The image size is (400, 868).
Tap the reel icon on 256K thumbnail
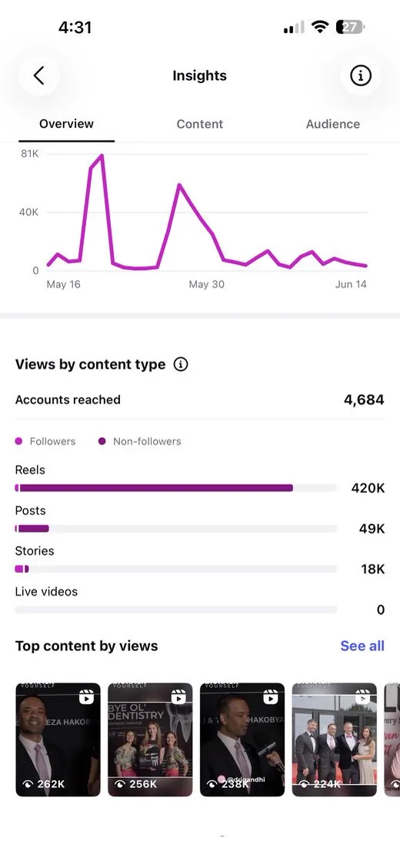(178, 697)
